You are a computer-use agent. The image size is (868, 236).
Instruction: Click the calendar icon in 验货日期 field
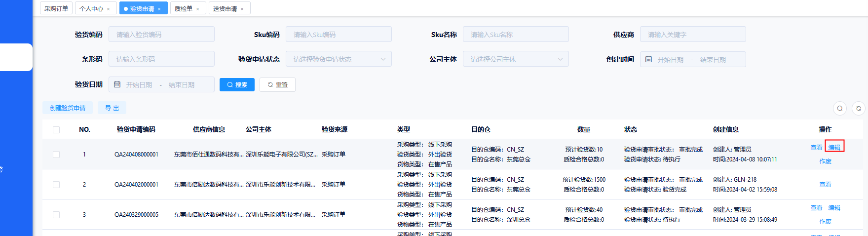point(117,84)
